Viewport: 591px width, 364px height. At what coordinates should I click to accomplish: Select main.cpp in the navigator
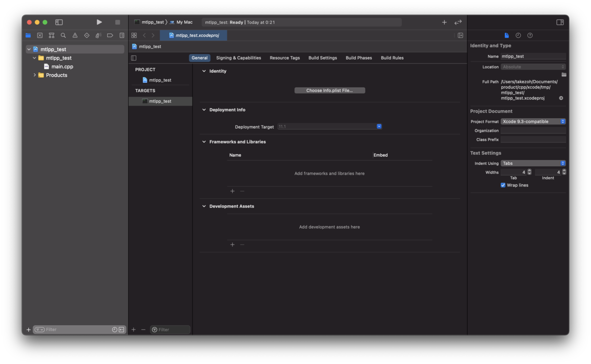coord(62,66)
